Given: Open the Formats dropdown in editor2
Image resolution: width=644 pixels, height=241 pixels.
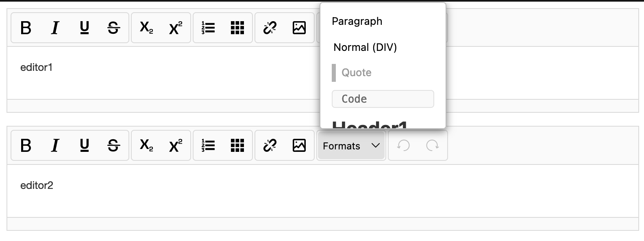Looking at the screenshot, I should [x=351, y=145].
